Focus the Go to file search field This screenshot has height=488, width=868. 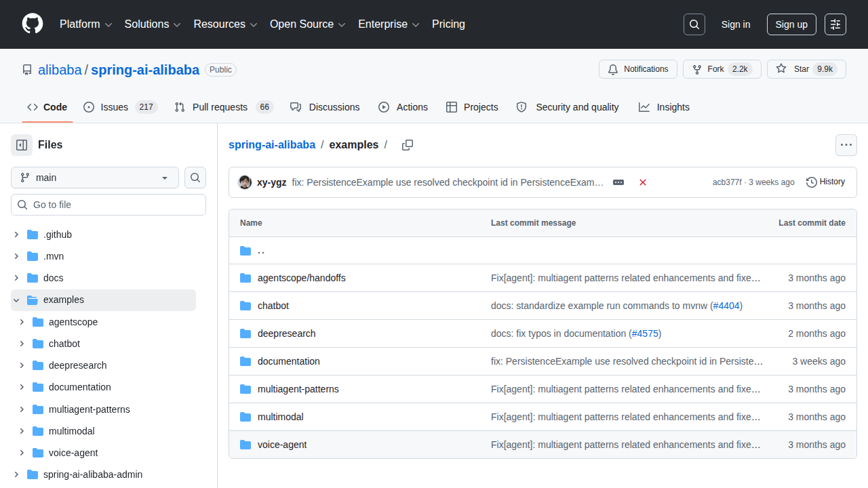point(108,205)
